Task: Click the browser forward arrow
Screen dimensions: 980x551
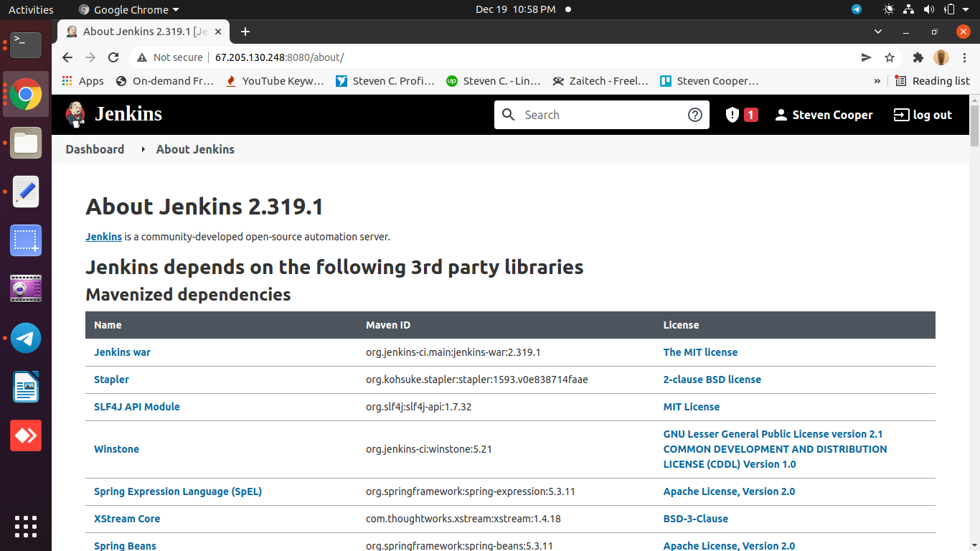Action: pyautogui.click(x=90, y=57)
